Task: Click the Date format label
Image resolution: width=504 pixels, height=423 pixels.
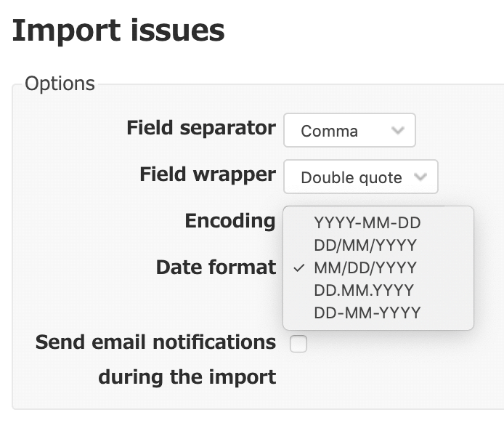Action: point(216,267)
